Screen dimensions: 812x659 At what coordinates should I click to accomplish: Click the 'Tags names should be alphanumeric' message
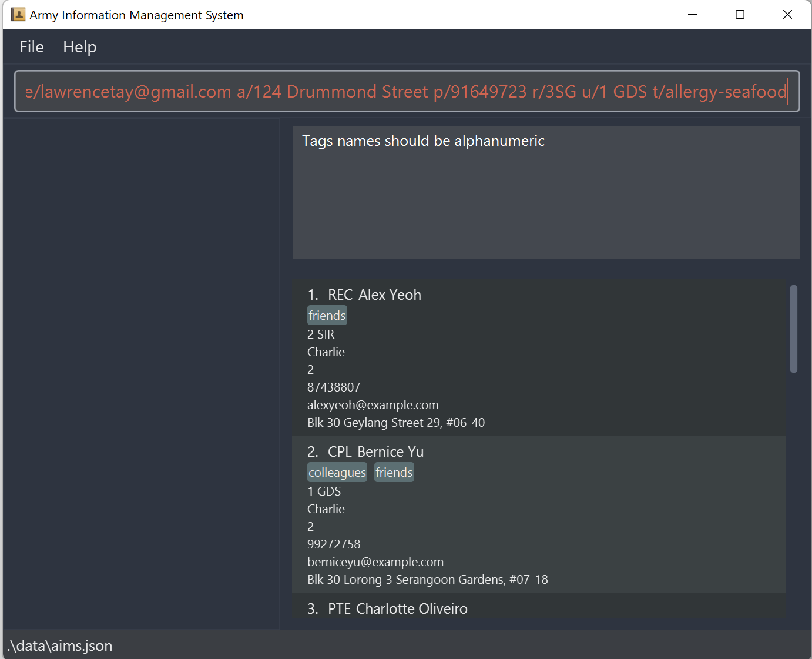pos(423,141)
